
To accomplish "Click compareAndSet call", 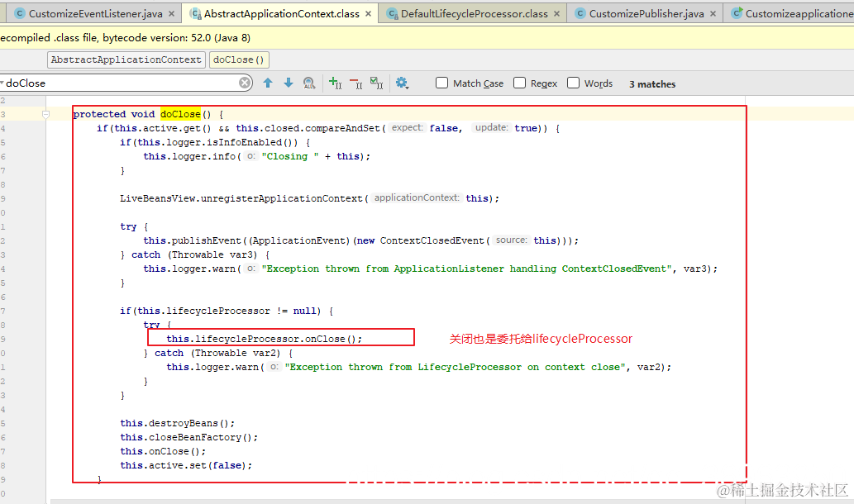I will 342,128.
